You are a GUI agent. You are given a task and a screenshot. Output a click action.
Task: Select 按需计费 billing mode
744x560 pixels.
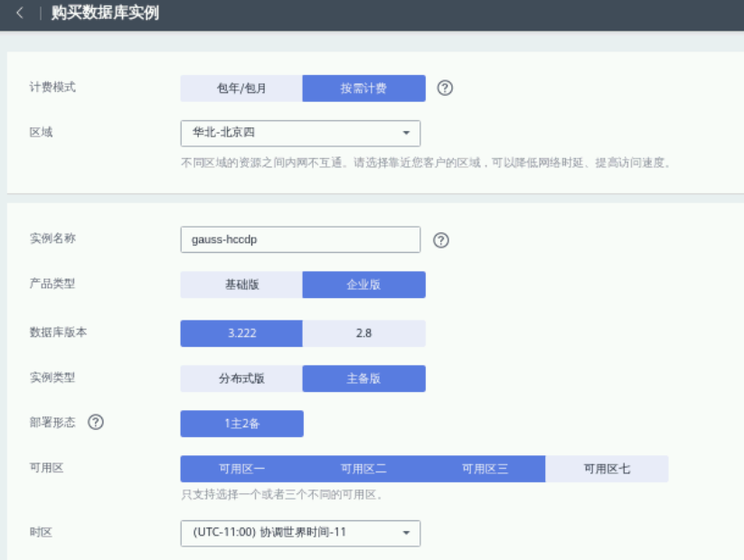[364, 89]
